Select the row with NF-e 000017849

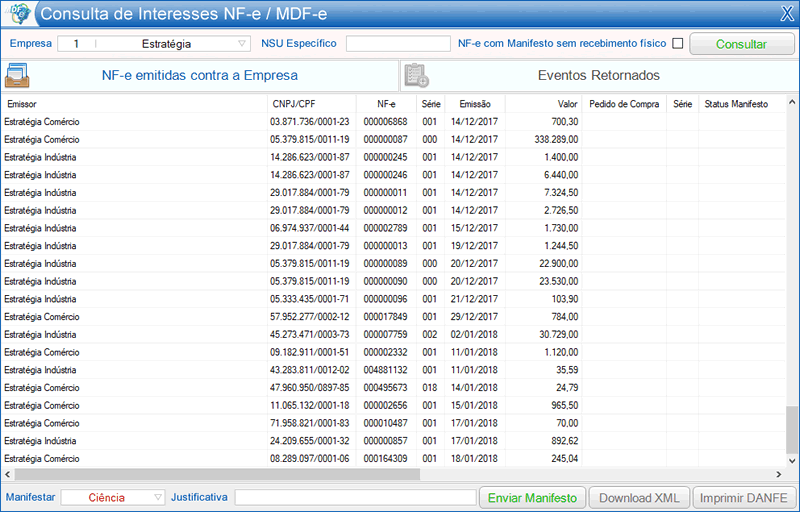[x=393, y=317]
